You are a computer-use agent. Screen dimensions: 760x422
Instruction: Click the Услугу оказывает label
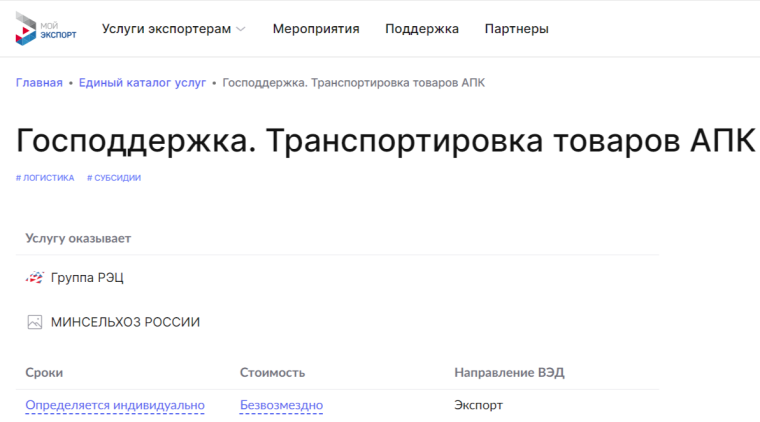coord(78,238)
